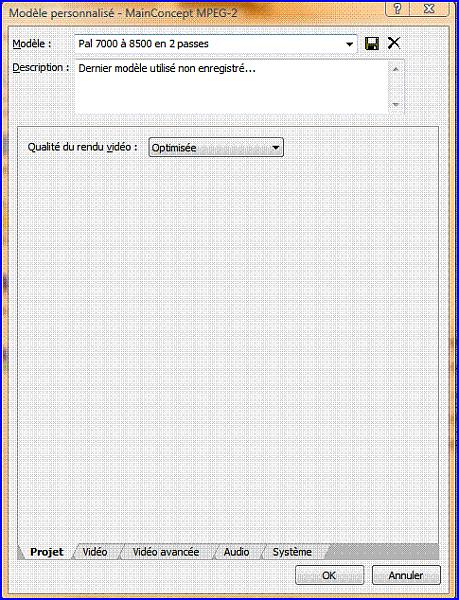Open help with the question mark button
This screenshot has width=459, height=600.
pyautogui.click(x=397, y=8)
